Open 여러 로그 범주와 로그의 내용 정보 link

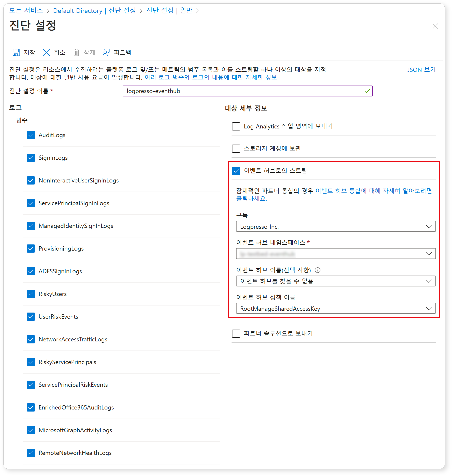click(211, 77)
